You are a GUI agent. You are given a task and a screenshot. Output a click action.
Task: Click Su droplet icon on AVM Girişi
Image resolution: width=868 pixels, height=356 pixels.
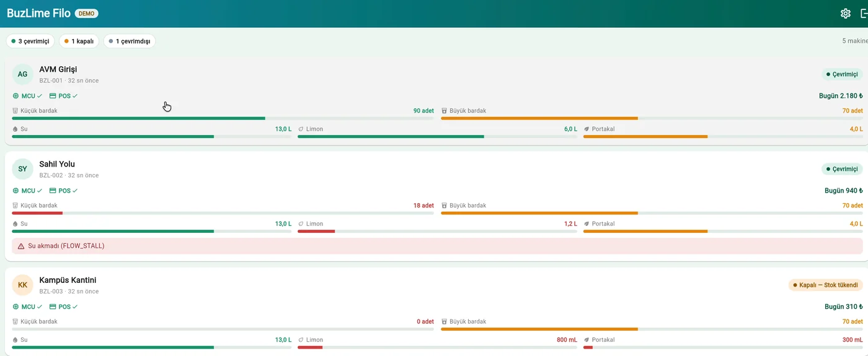point(15,129)
